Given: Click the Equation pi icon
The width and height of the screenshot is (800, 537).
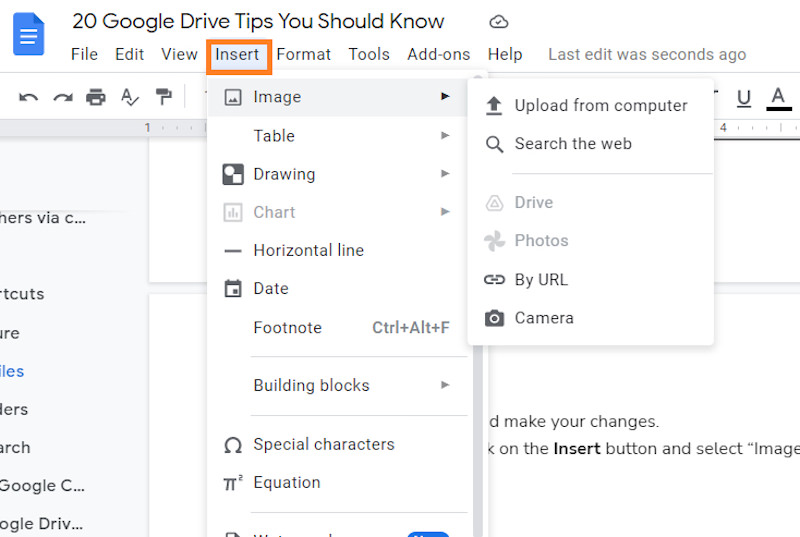Looking at the screenshot, I should point(233,482).
